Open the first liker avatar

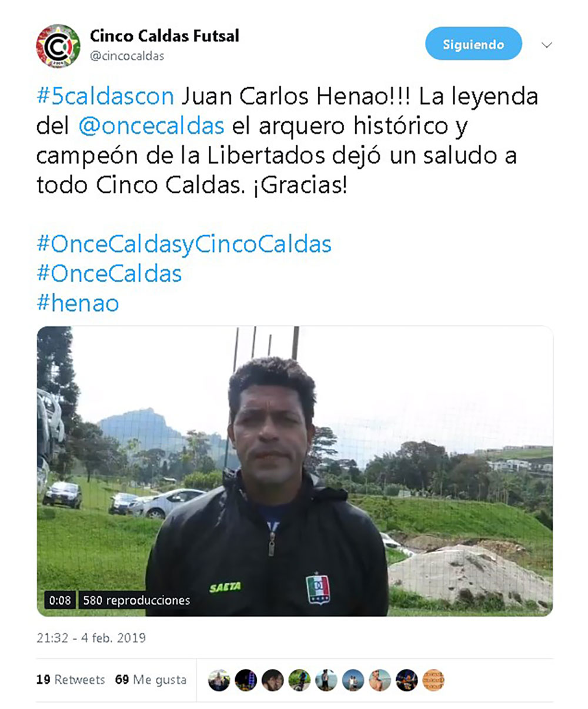tap(219, 680)
